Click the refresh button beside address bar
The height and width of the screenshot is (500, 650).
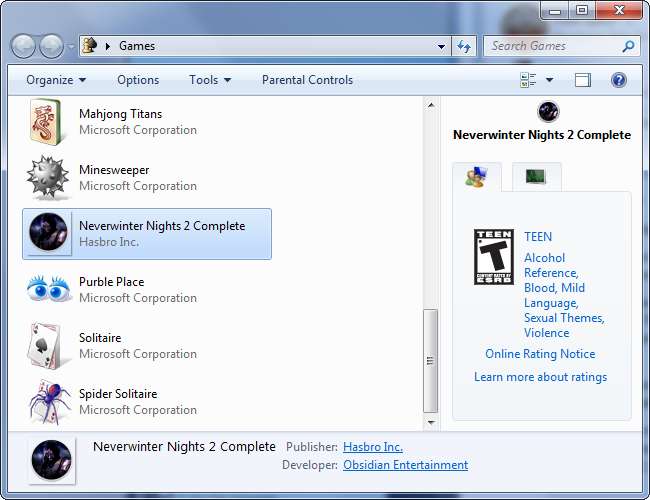pos(464,46)
